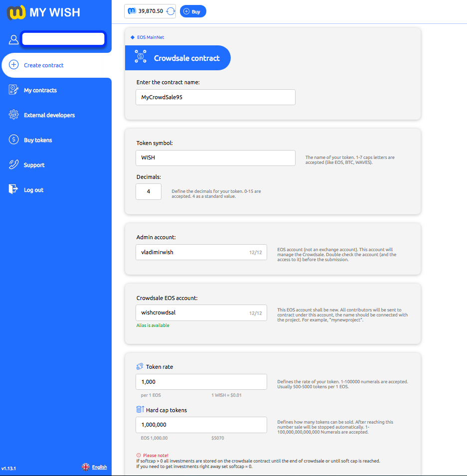Click the 12/12 counter in Admin account
The width and height of the screenshot is (467, 476).
point(255,253)
